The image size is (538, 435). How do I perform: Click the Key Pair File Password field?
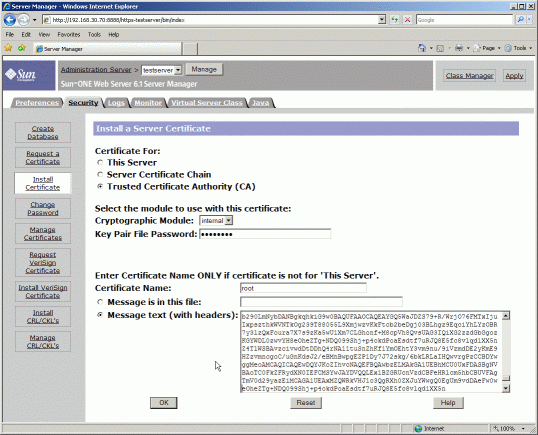[265, 234]
